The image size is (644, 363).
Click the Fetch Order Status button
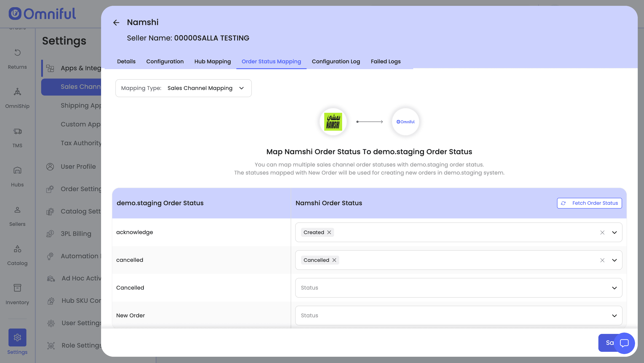(x=589, y=203)
